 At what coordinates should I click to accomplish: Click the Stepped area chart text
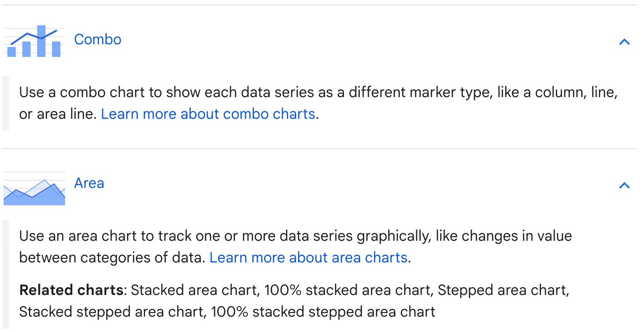coord(502,290)
